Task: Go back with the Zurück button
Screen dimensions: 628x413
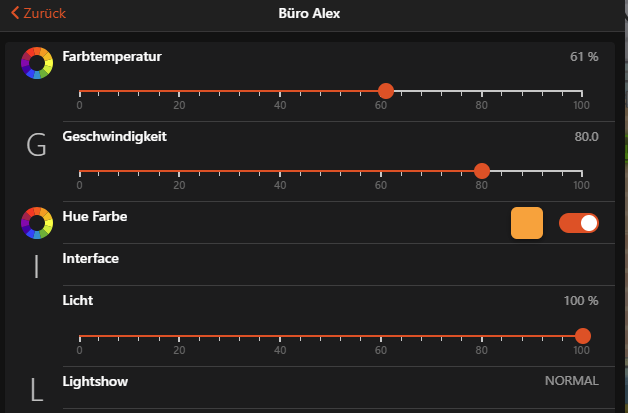Action: pos(45,15)
